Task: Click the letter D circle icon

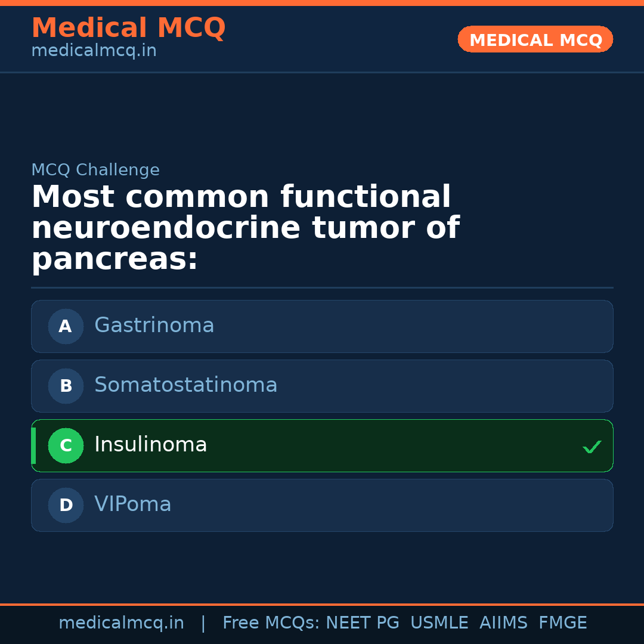Action: [x=66, y=505]
